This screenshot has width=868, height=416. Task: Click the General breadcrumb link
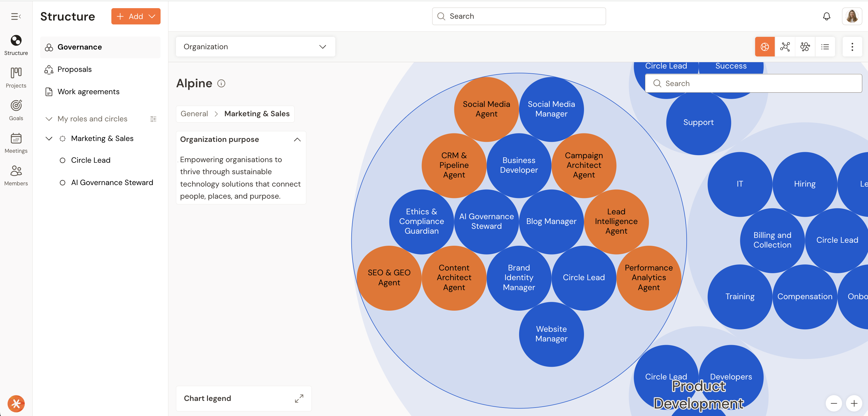194,114
